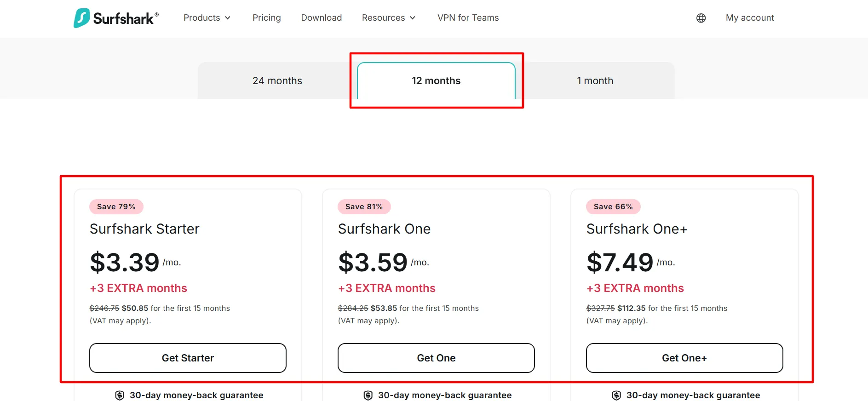
Task: Click the $3.39 monthly price
Action: [135, 262]
